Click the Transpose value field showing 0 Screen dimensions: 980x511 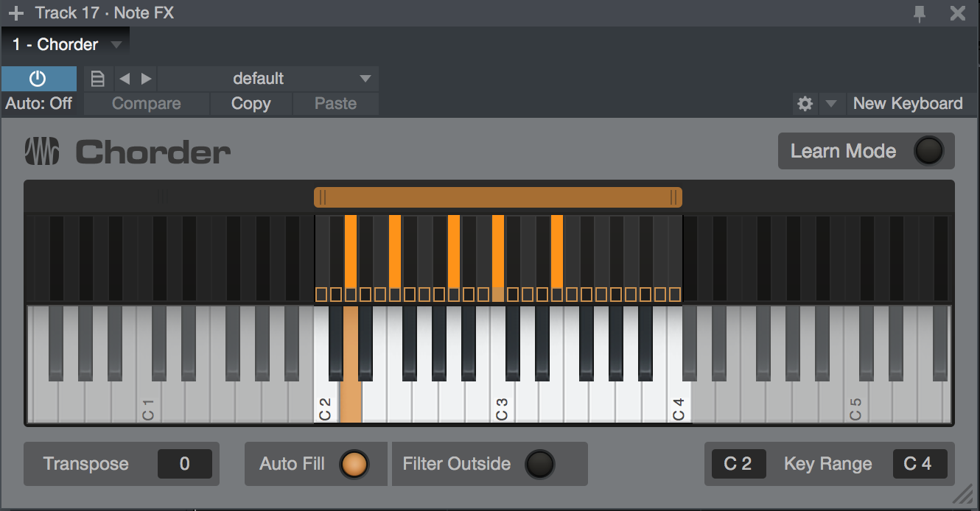(x=185, y=464)
